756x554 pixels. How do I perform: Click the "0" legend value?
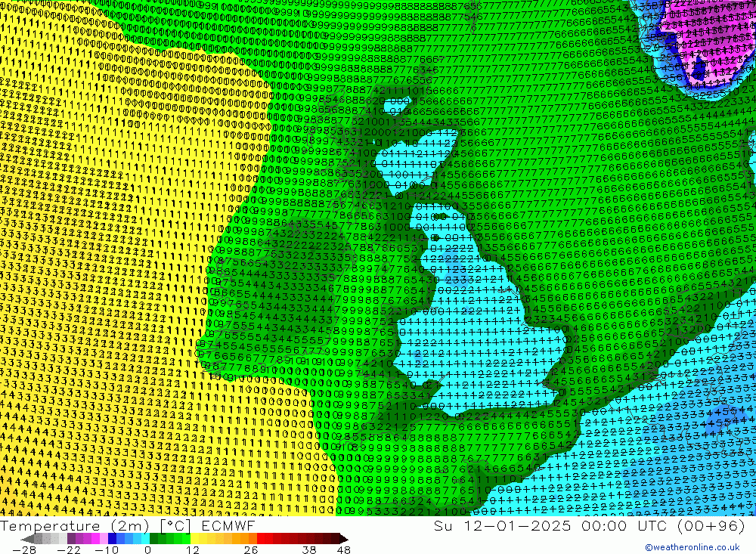click(147, 549)
